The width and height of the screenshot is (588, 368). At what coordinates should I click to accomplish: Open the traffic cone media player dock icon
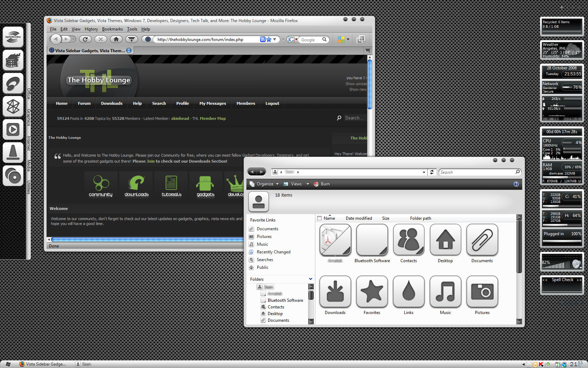click(x=13, y=153)
